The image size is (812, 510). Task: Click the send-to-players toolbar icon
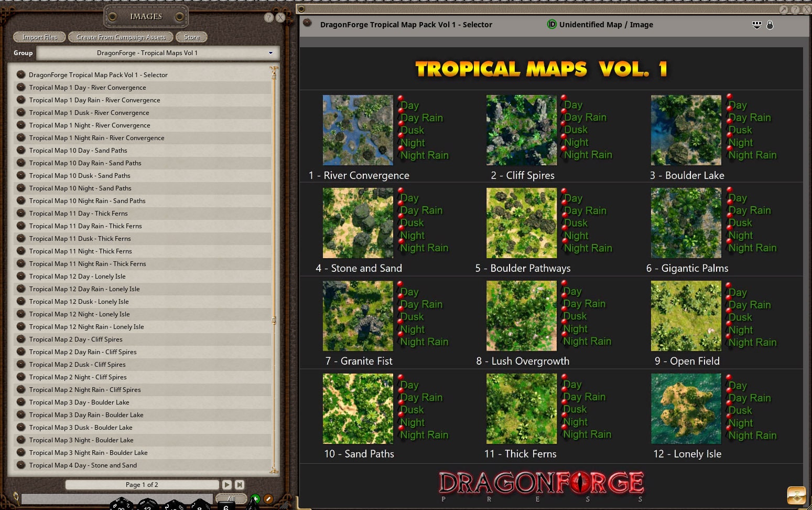[756, 25]
